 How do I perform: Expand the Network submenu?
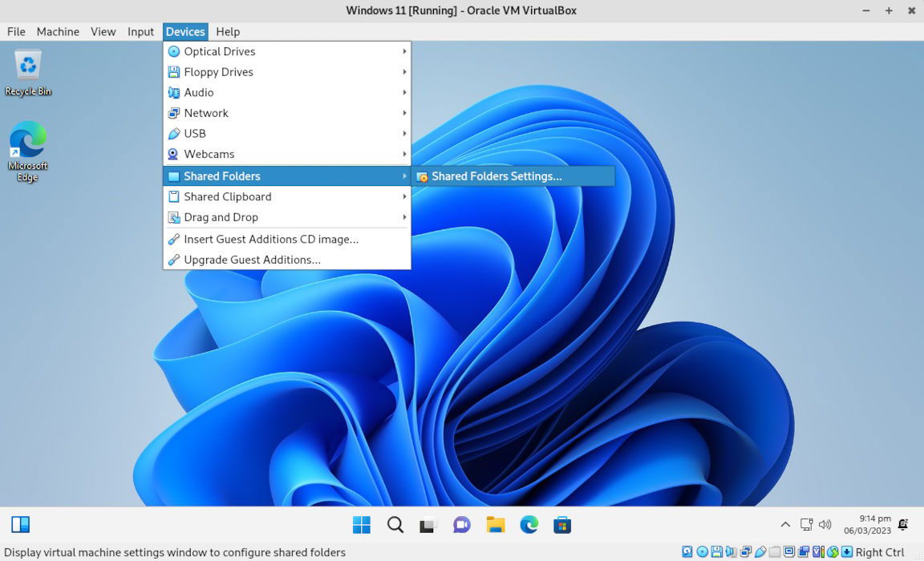pos(206,112)
